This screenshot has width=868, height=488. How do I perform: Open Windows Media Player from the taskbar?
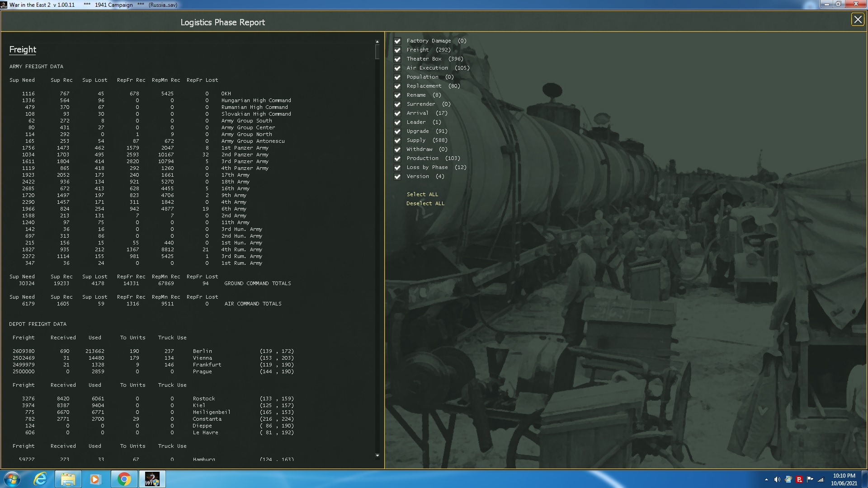click(x=96, y=479)
